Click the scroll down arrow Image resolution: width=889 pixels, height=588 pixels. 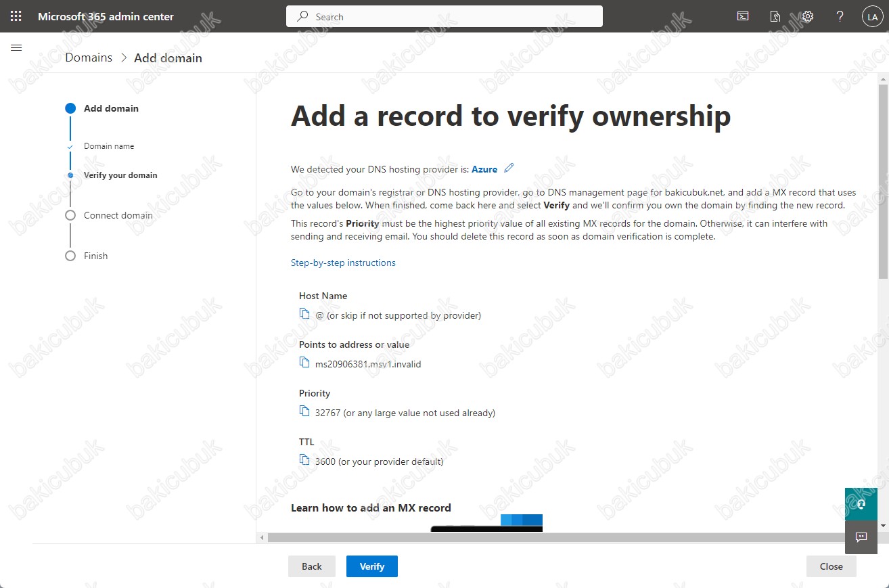883,525
